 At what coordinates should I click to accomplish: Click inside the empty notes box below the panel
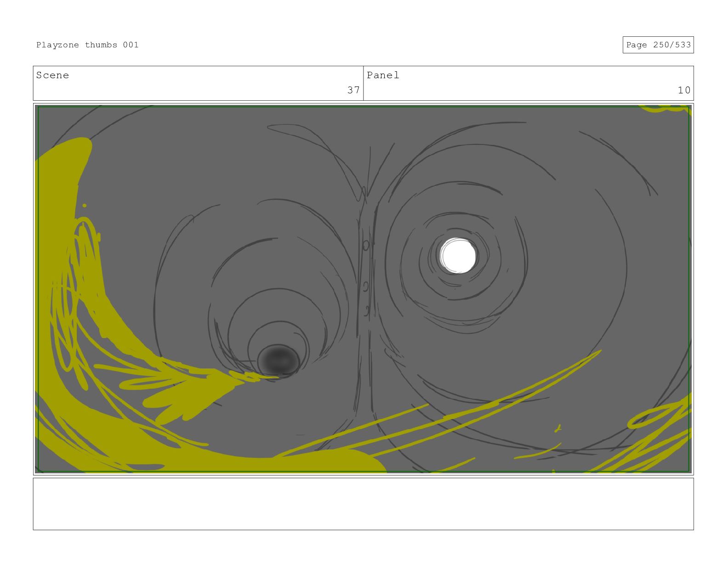point(363,504)
